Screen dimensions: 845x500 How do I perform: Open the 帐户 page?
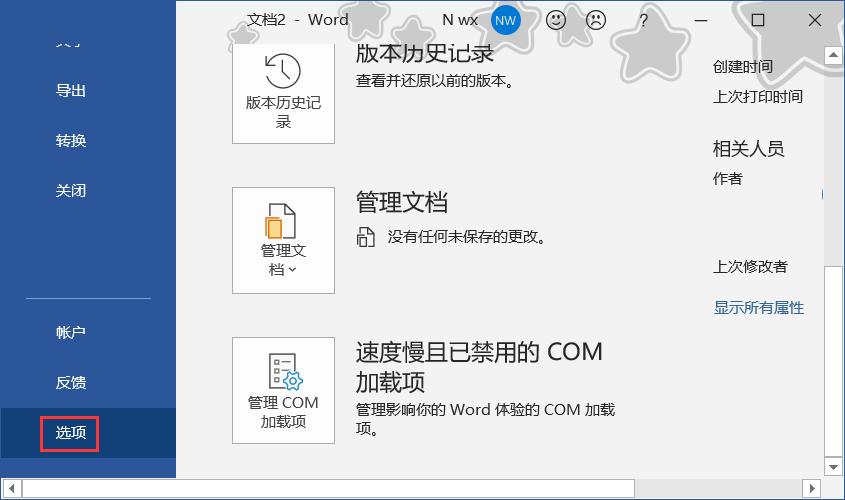click(x=71, y=332)
